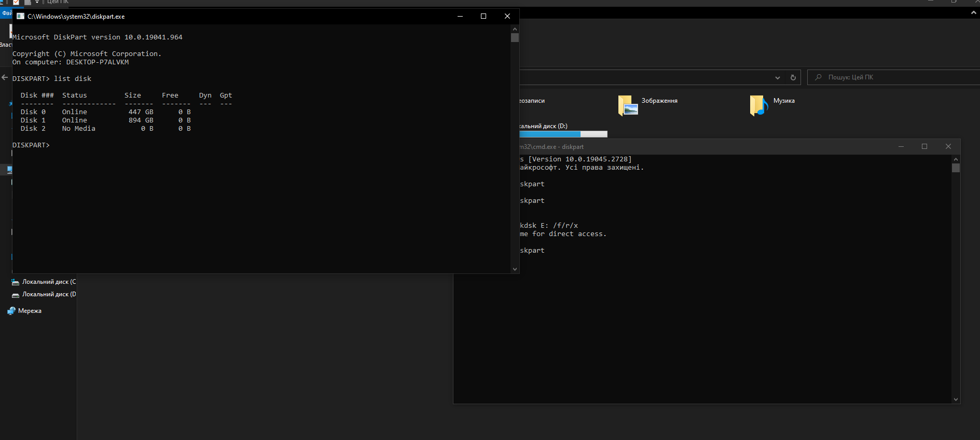
Task: Click the 'еозаписи' folder name
Action: 532,101
